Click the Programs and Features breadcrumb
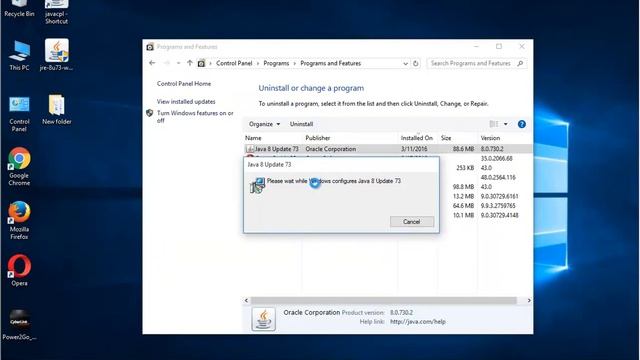The image size is (640, 360). tap(331, 64)
